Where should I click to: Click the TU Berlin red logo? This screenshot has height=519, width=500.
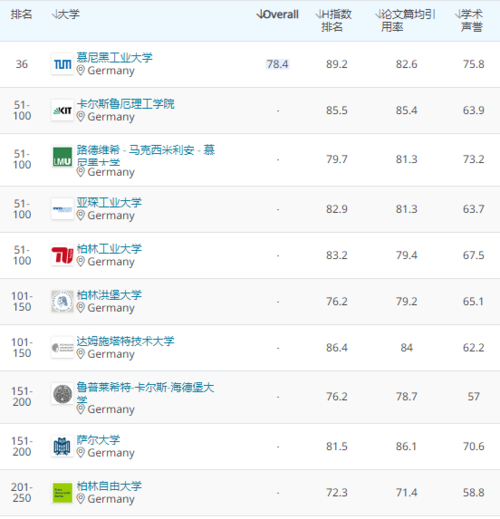pos(62,255)
